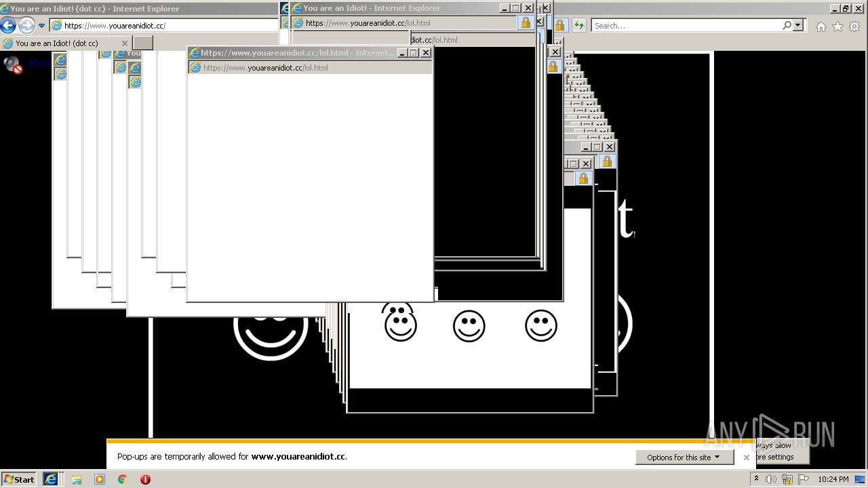Click the IE Back navigation button
Screen dimensions: 868x488
8,26
